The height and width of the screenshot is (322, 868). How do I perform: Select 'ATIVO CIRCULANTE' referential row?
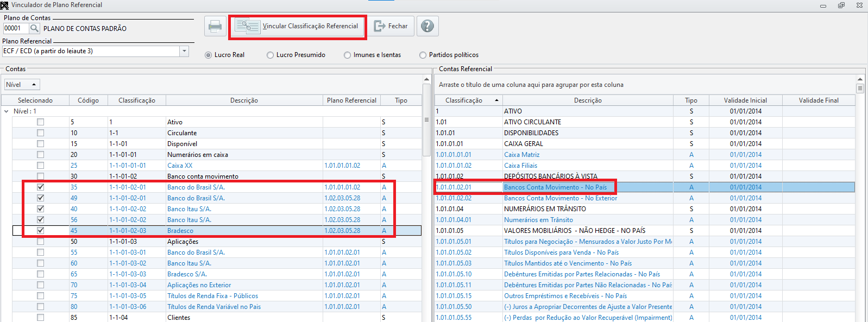(645, 122)
